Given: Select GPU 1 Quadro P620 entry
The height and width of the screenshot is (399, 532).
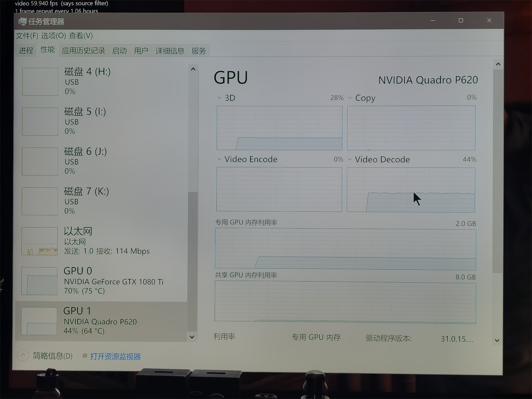Looking at the screenshot, I should (101, 321).
